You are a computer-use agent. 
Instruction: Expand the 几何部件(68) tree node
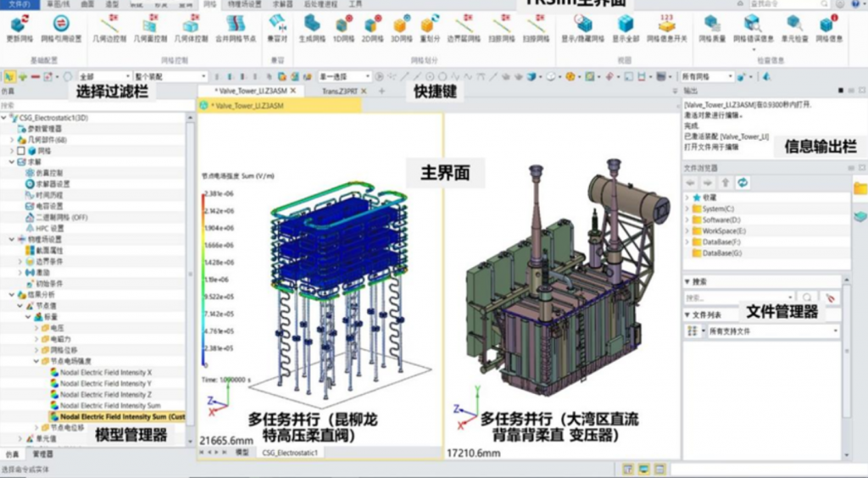coord(12,139)
